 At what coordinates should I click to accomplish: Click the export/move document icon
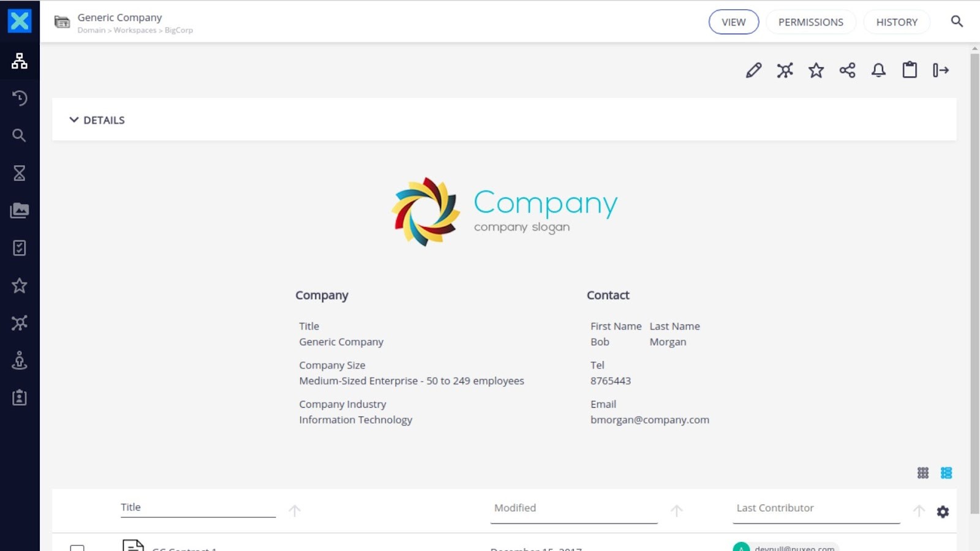click(941, 70)
